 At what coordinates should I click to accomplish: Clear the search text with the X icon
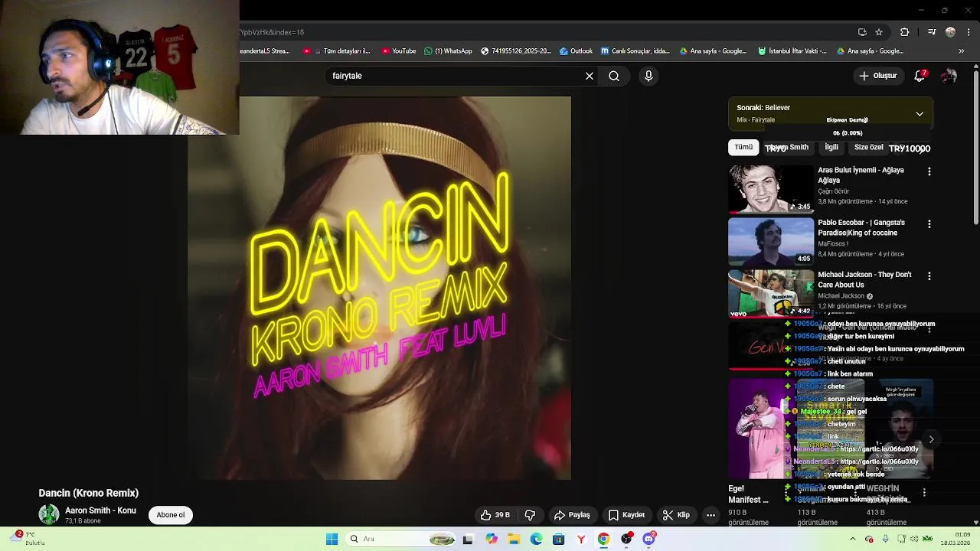pos(590,76)
